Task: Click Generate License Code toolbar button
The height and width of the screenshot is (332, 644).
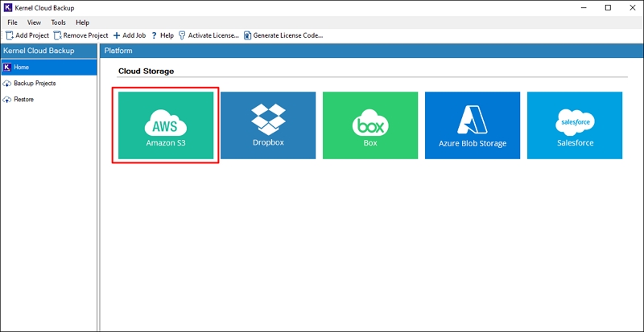Action: click(283, 35)
